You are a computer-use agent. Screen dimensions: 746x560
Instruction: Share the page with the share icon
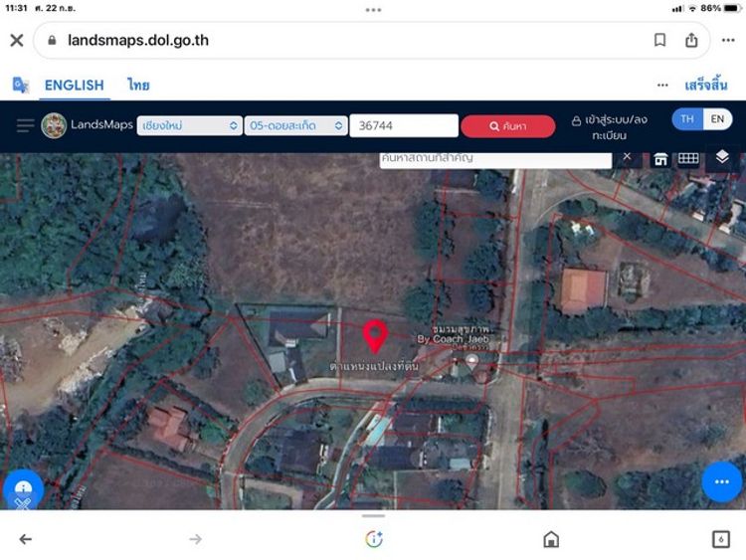click(691, 41)
